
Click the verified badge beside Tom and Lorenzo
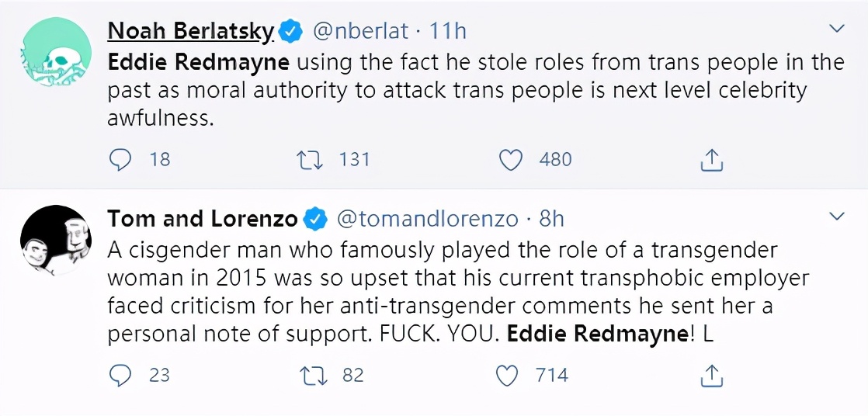315,220
